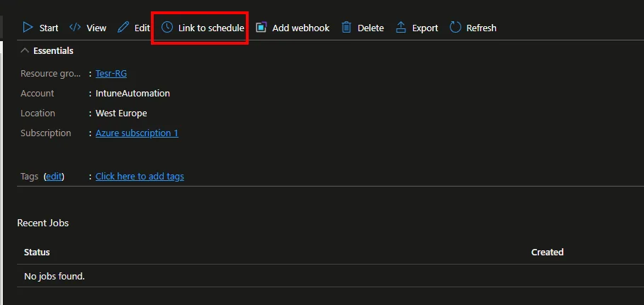The image size is (644, 305).
Task: Sort jobs by the Created column header
Action: coord(547,252)
